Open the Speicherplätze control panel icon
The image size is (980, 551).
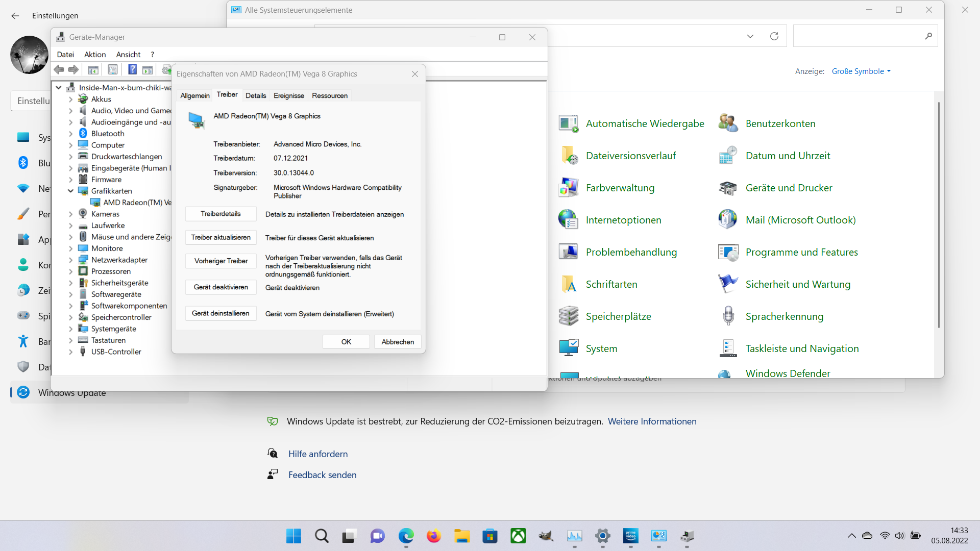pos(569,316)
